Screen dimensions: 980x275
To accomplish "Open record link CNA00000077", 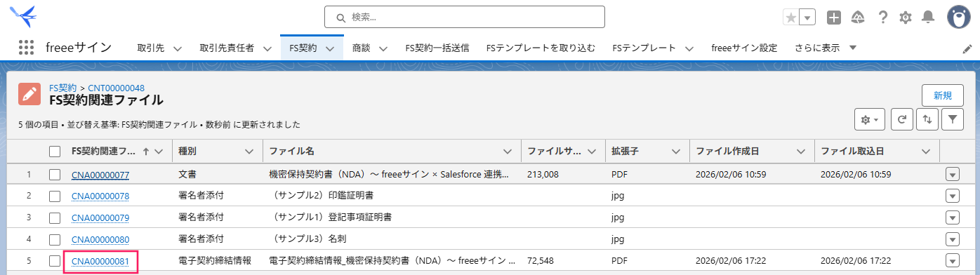I will pyautogui.click(x=100, y=175).
